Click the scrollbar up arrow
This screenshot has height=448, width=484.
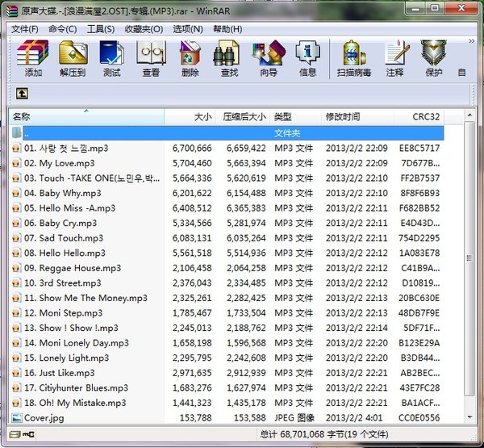469,115
